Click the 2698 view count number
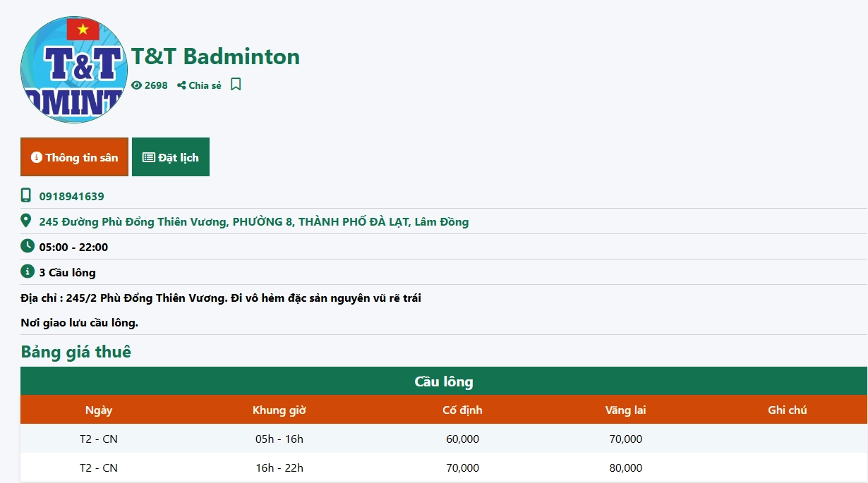868x483 pixels. 156,85
